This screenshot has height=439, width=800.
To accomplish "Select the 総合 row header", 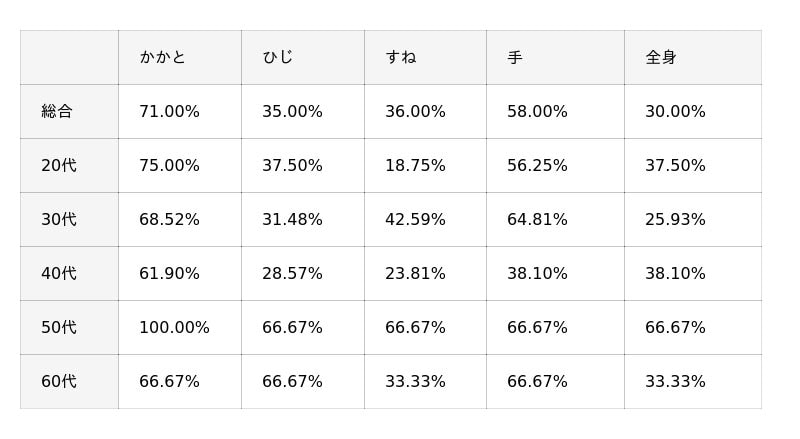I will coord(57,111).
